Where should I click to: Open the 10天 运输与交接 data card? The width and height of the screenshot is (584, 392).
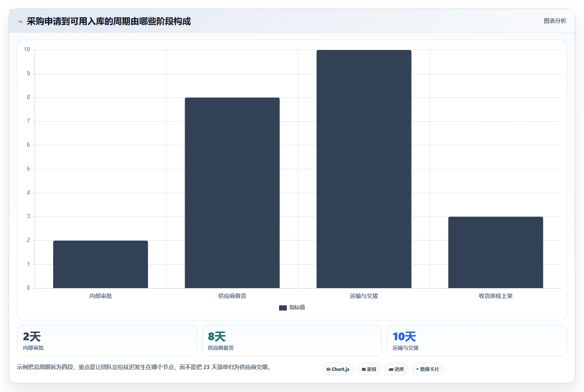coord(477,341)
